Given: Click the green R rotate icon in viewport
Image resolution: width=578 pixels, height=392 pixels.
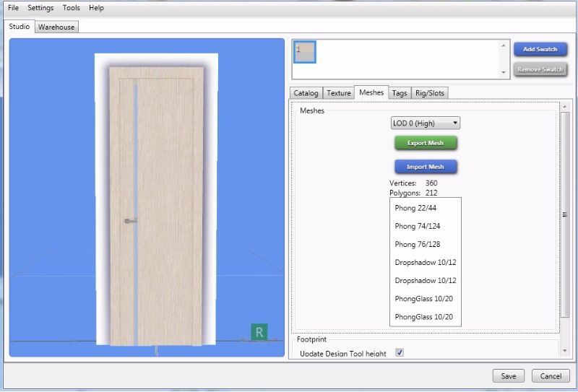Looking at the screenshot, I should [x=259, y=332].
